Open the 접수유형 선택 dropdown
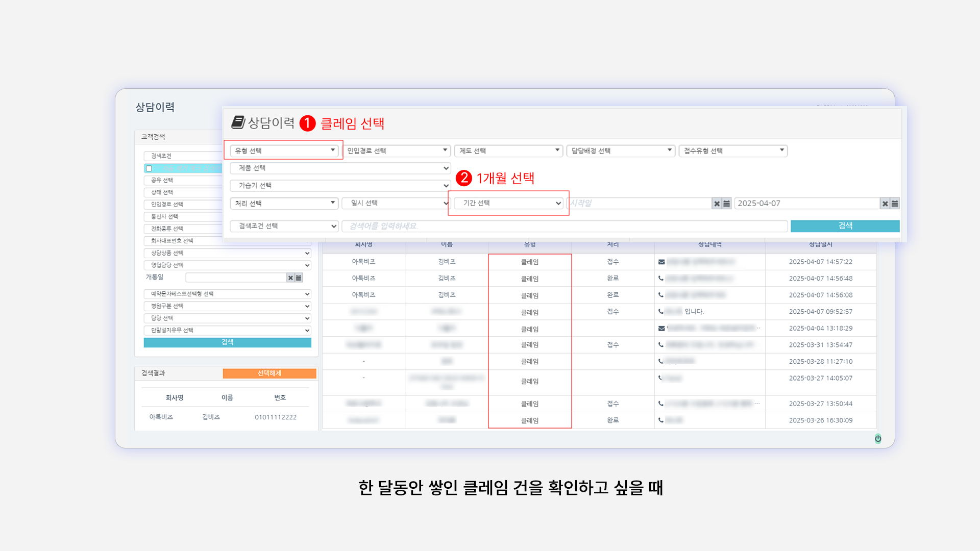Viewport: 980px width, 551px height. (733, 151)
